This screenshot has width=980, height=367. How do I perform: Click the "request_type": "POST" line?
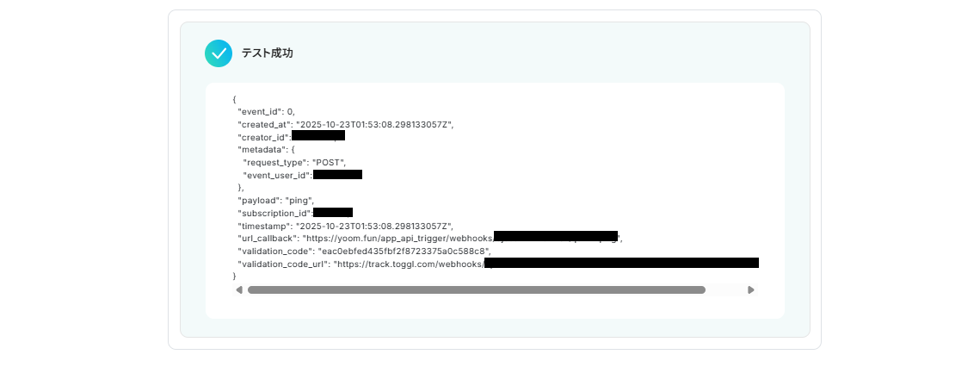pyautogui.click(x=293, y=162)
